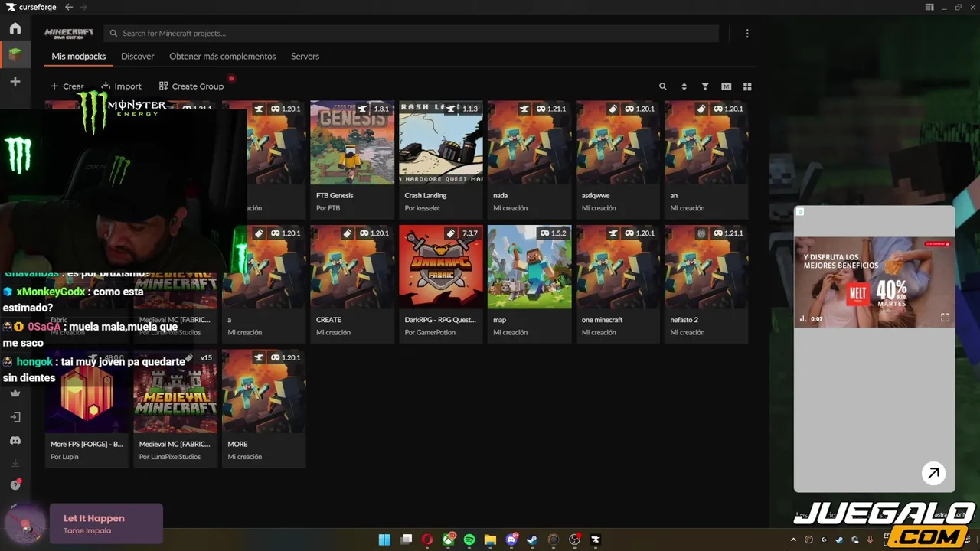Image resolution: width=980 pixels, height=551 pixels.
Task: Open Spotify from the taskbar
Action: click(469, 540)
